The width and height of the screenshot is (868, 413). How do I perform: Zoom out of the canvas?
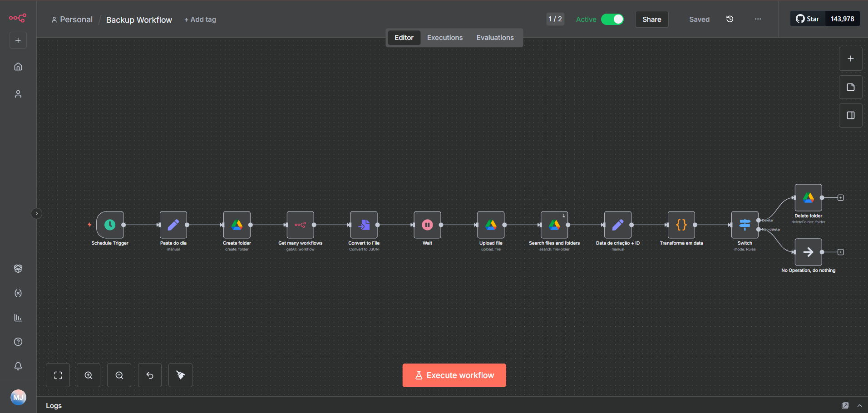(x=119, y=375)
